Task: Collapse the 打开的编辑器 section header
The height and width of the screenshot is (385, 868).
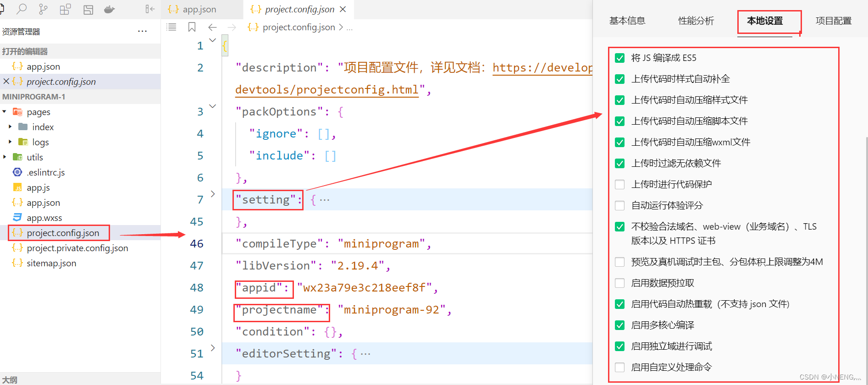Action: [80, 51]
